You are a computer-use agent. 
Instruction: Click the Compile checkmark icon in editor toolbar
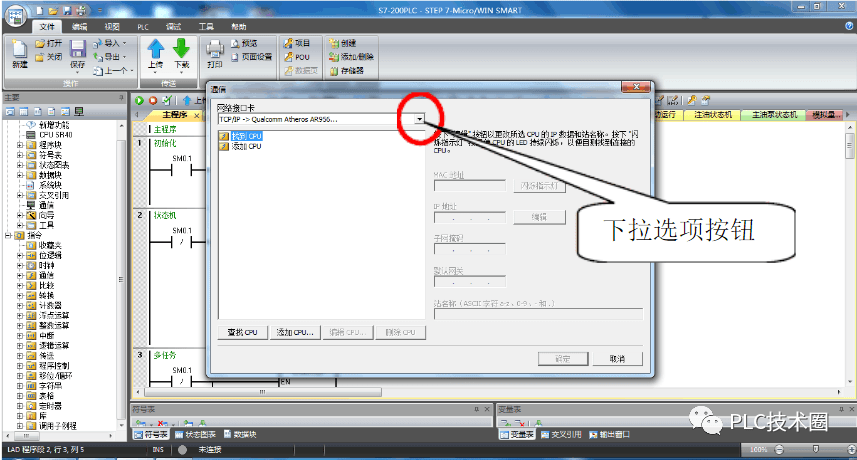pyautogui.click(x=167, y=101)
